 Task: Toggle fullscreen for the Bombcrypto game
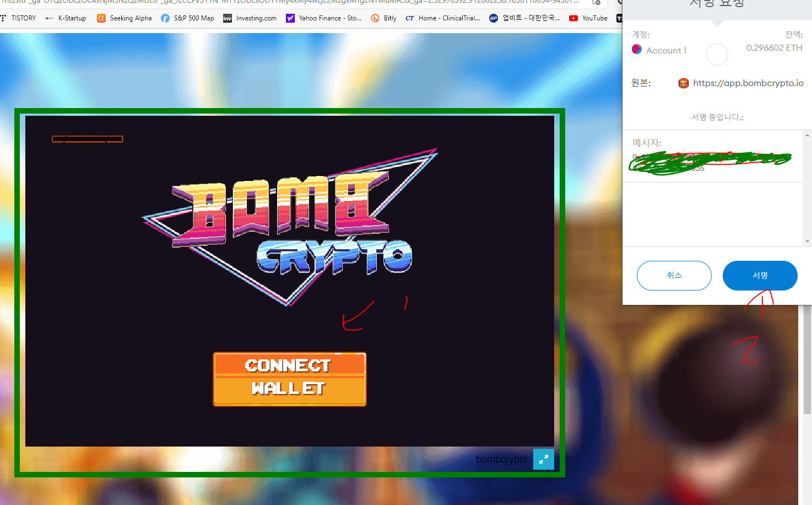[544, 459]
